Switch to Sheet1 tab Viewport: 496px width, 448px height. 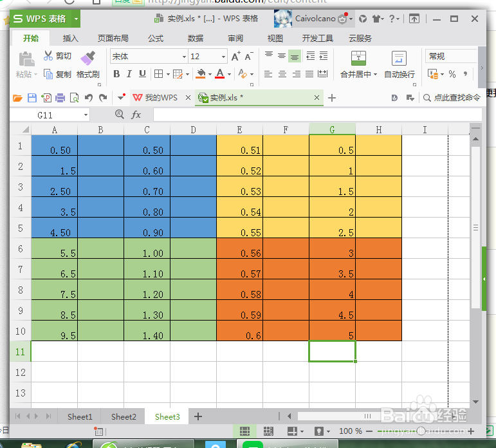[x=80, y=416]
